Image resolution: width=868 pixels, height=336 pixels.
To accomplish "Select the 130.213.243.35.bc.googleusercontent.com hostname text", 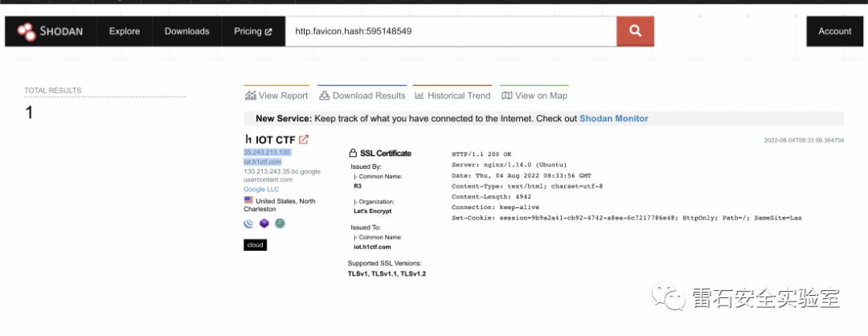I will pyautogui.click(x=282, y=175).
